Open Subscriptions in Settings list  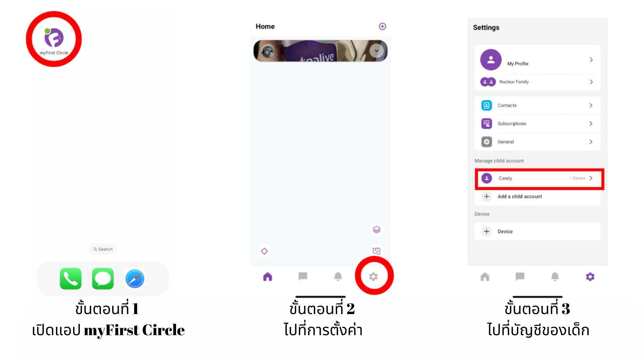(537, 124)
